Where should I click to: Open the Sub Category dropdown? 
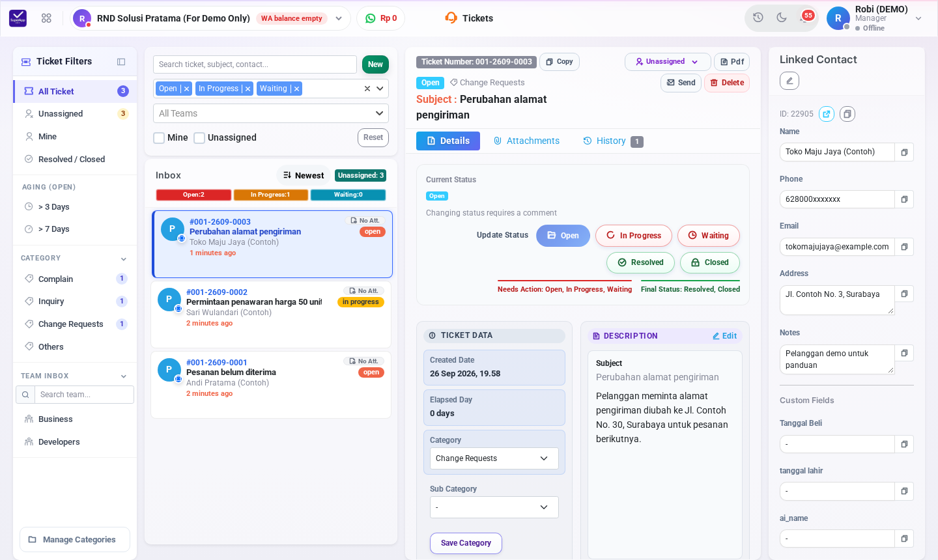(x=494, y=507)
